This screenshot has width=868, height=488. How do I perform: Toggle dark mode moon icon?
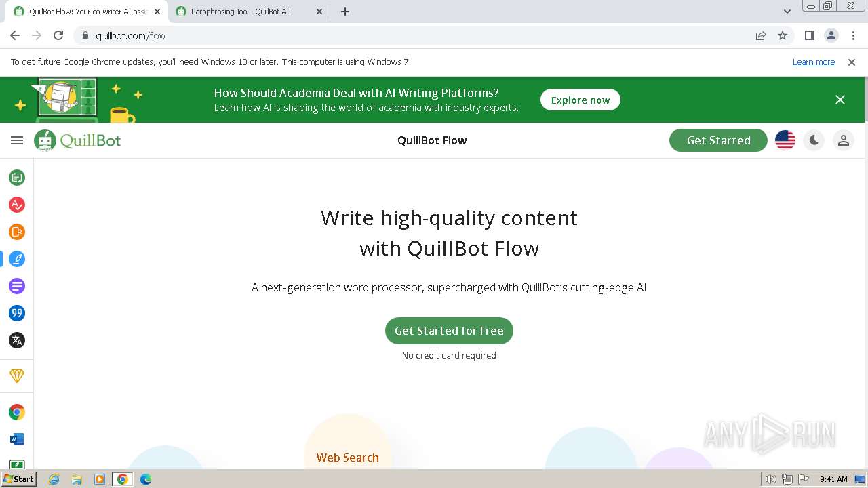pyautogui.click(x=814, y=140)
